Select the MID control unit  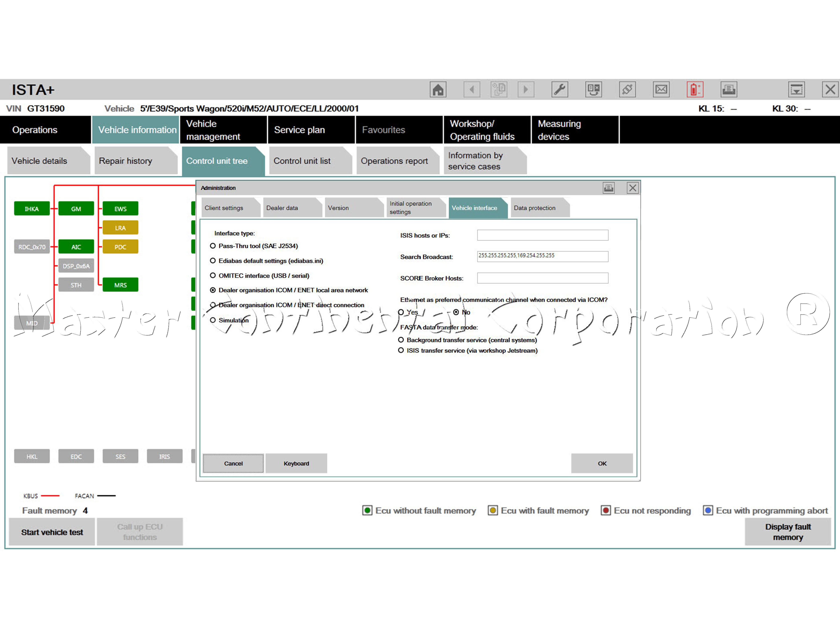pyautogui.click(x=32, y=323)
